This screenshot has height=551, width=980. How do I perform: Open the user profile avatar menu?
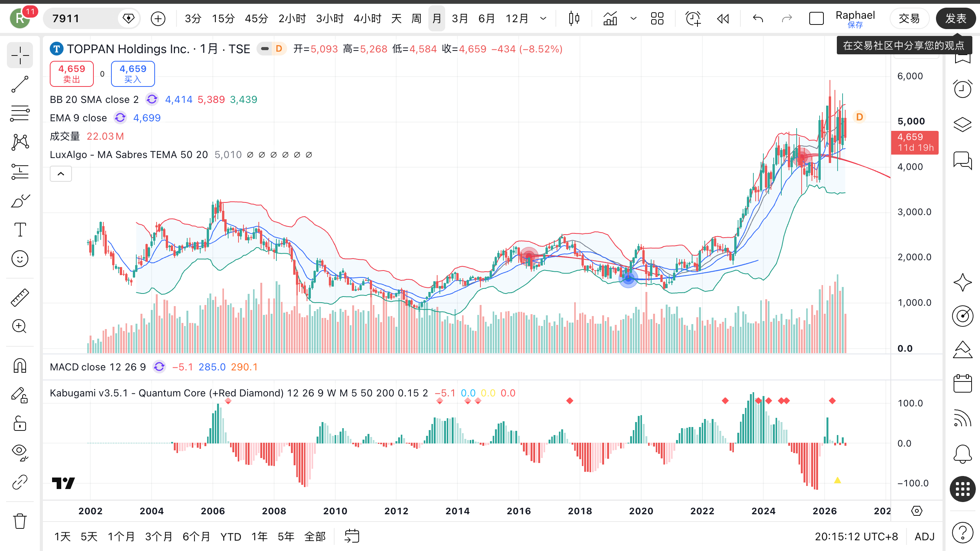20,18
